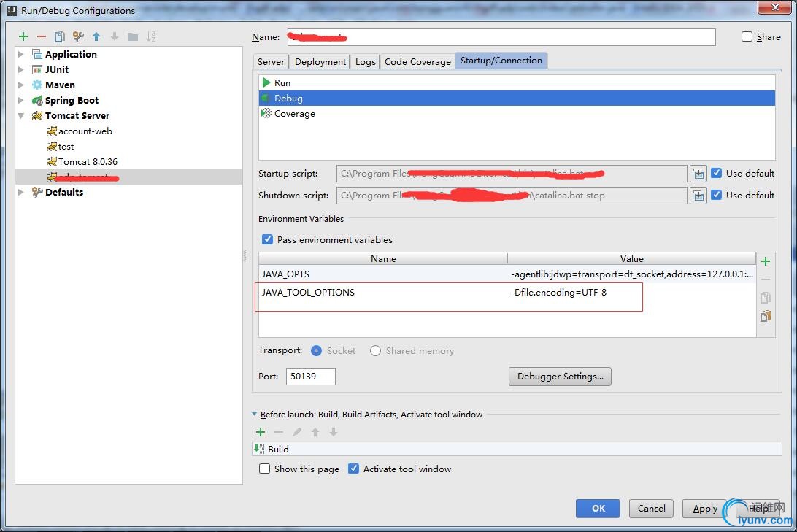
Task: Select the Coverage startup mode
Action: 517,114
